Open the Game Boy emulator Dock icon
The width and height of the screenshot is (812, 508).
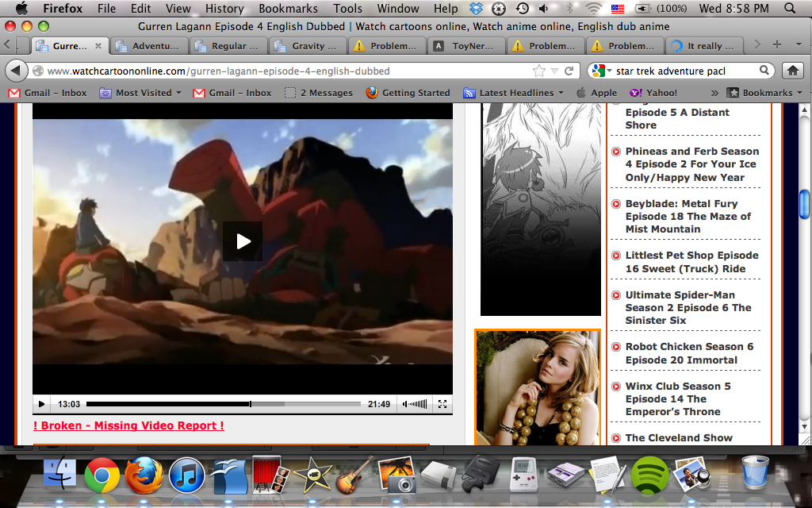[523, 474]
